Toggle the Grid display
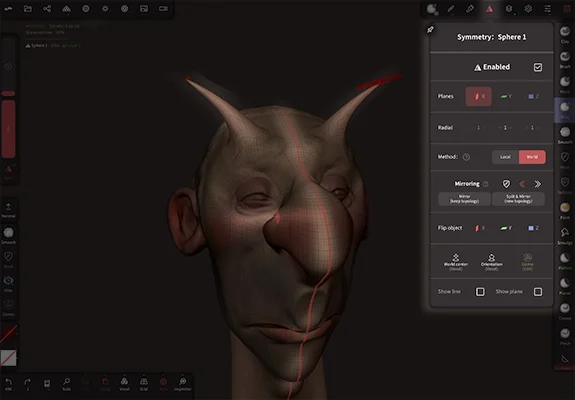Screen dimensions: 575x400 pyautogui.click(x=144, y=384)
